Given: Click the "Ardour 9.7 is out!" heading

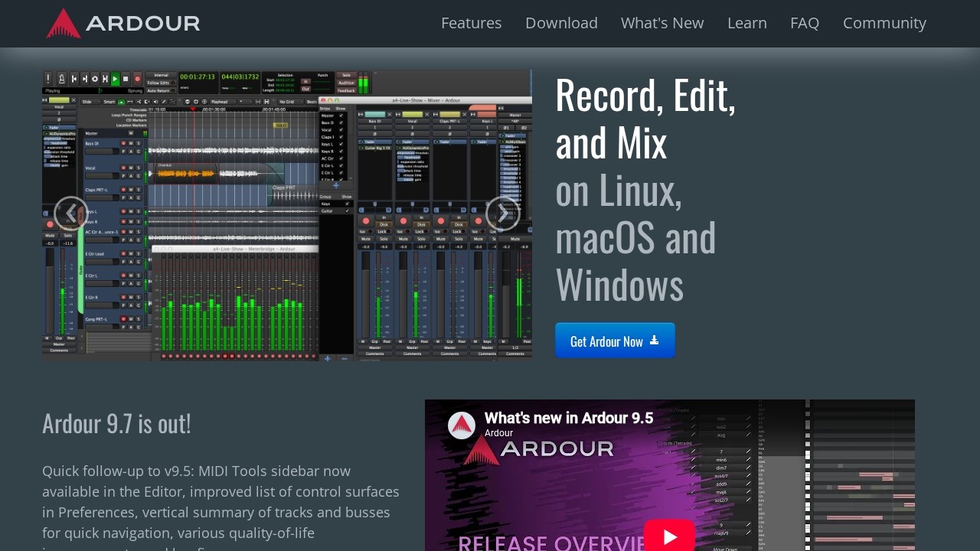Looking at the screenshot, I should (116, 422).
